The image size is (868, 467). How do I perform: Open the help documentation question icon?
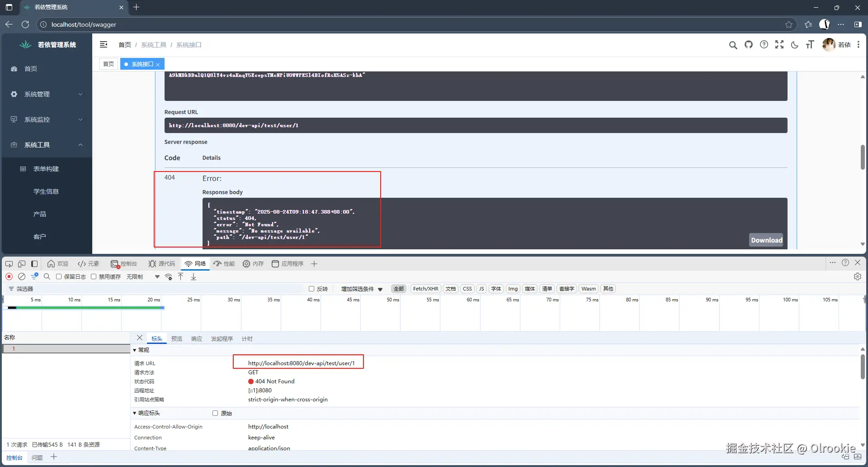764,44
